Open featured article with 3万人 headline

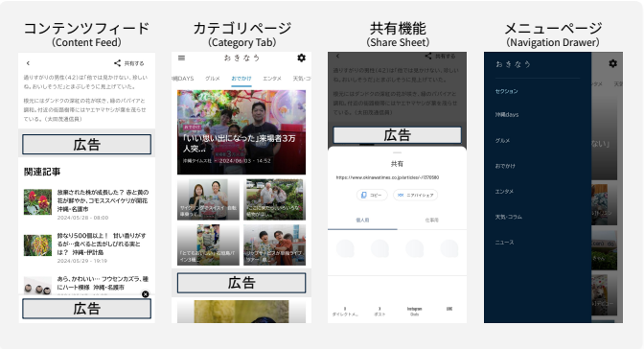241,132
